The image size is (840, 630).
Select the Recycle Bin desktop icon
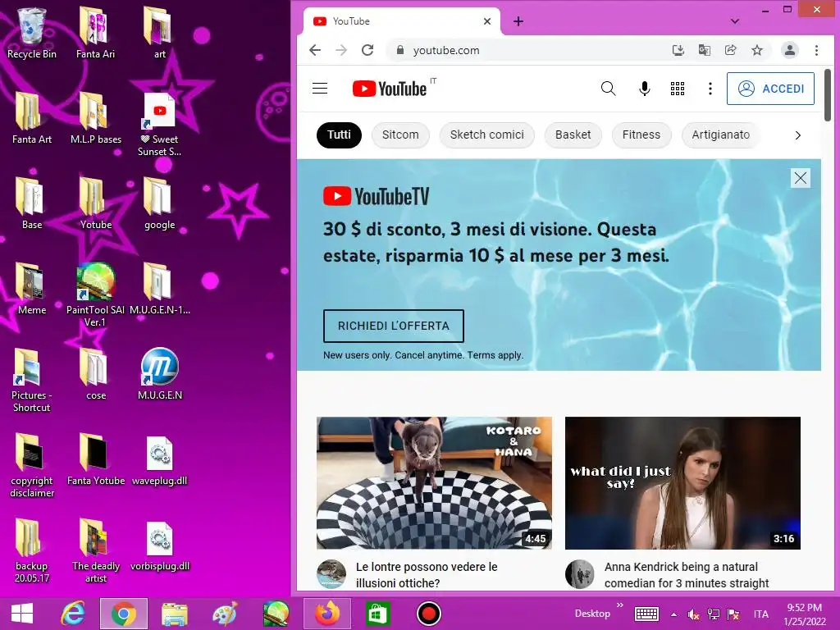[x=32, y=33]
